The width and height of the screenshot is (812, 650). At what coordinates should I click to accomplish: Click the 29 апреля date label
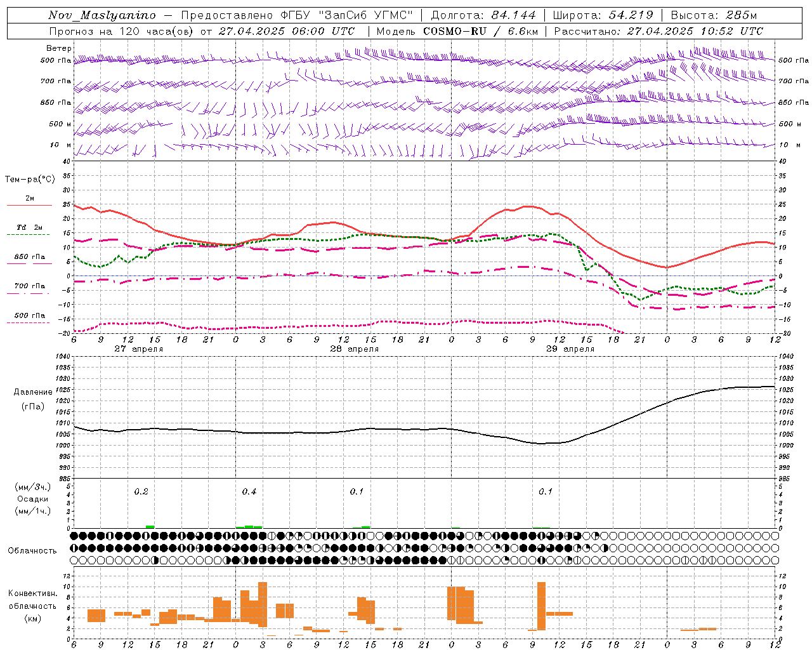point(570,349)
